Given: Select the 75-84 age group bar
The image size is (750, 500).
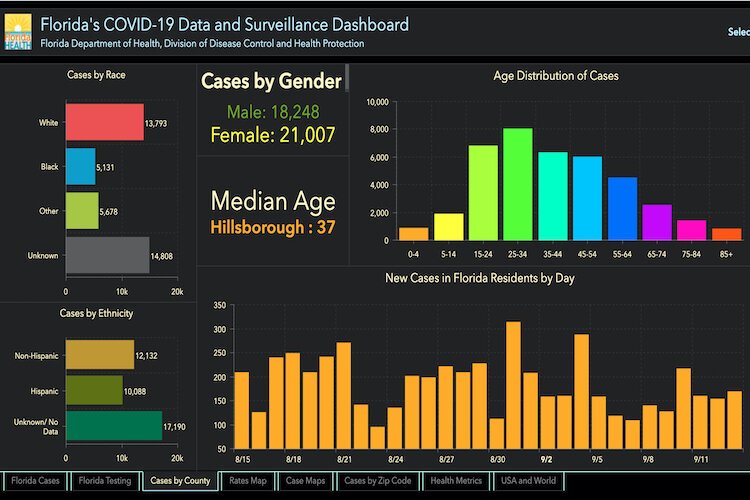Looking at the screenshot, I should click(x=692, y=230).
